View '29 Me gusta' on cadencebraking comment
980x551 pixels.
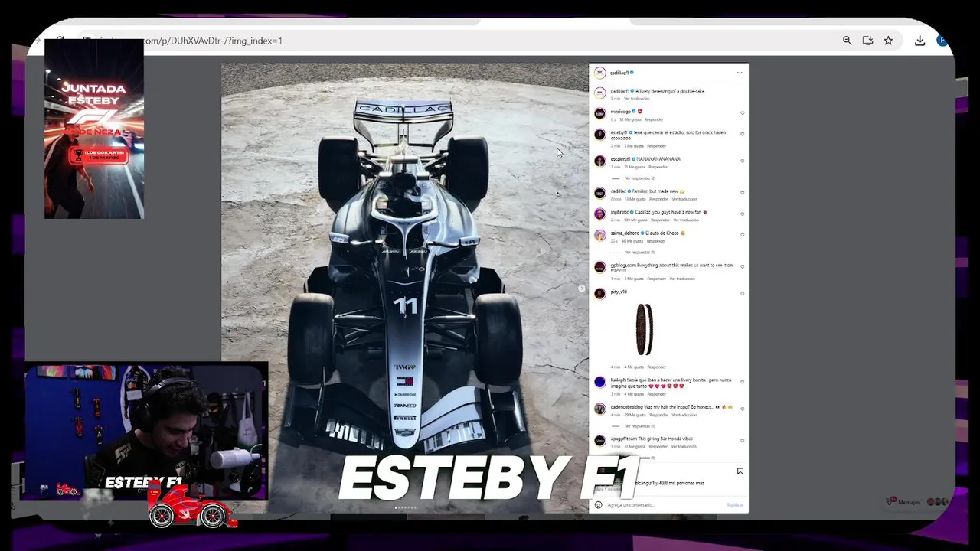pyautogui.click(x=635, y=415)
